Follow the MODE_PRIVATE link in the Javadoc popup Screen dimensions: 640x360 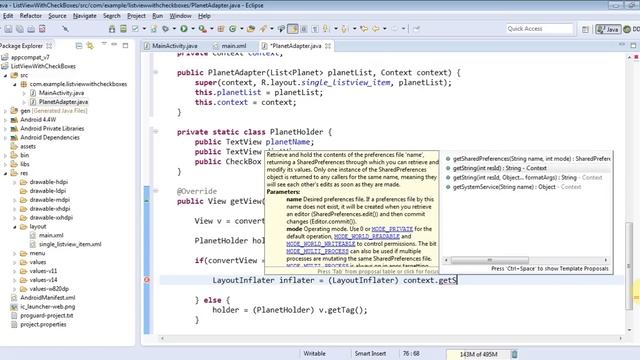(392, 229)
